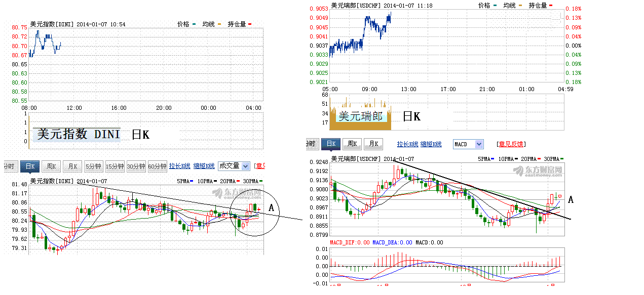Click the 10PMA legend on 美元瑞郎 daily chart
The image size is (644, 295).
508,159
